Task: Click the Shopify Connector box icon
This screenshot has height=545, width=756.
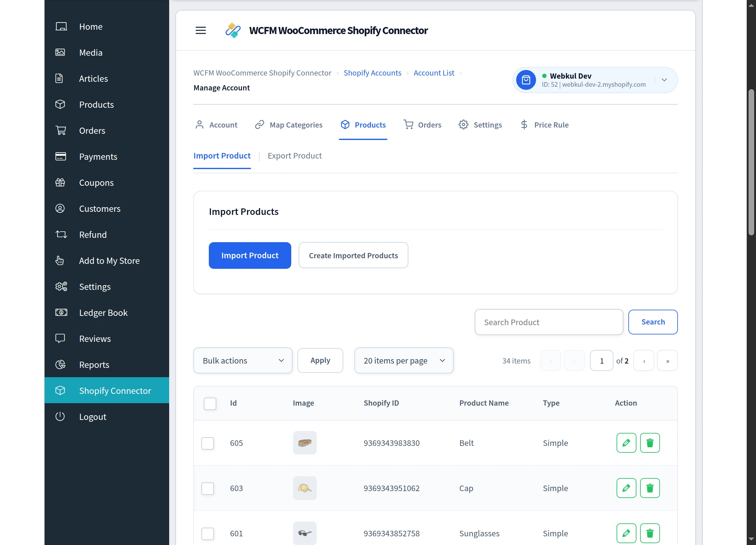Action: point(60,390)
